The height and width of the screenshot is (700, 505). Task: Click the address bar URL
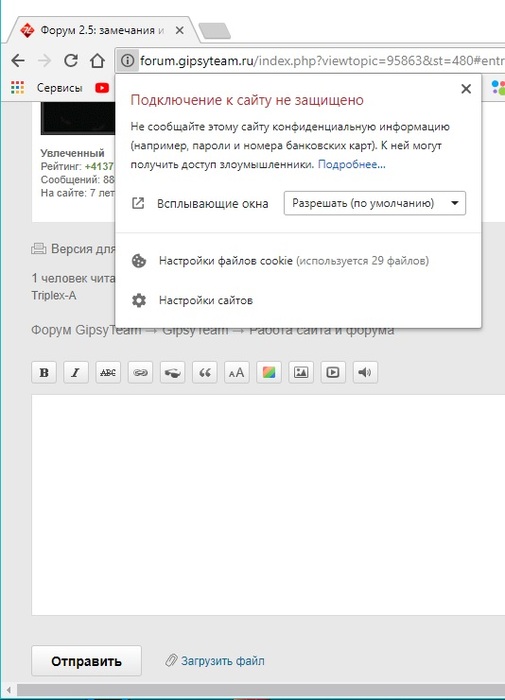[321, 60]
